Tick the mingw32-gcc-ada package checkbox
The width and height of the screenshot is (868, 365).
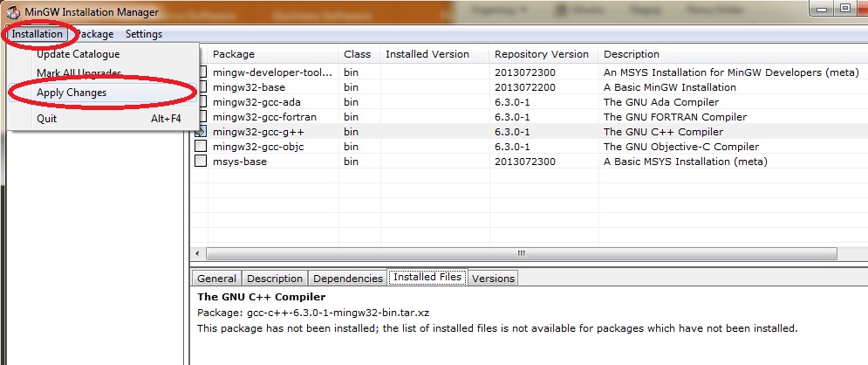[202, 102]
